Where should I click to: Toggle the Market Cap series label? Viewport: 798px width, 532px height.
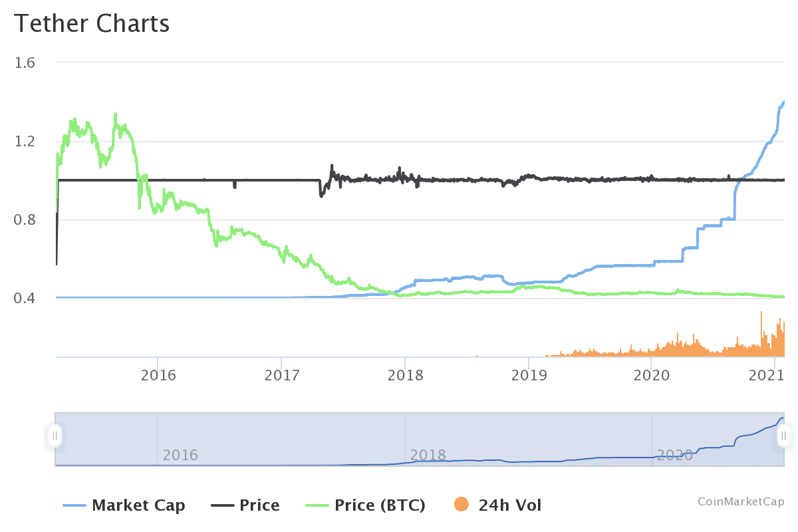pyautogui.click(x=138, y=505)
